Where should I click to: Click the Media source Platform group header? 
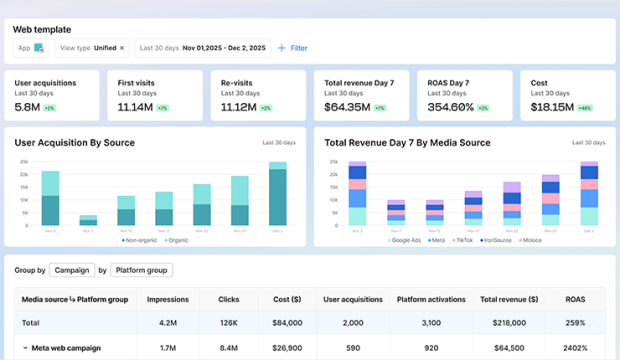(75, 299)
